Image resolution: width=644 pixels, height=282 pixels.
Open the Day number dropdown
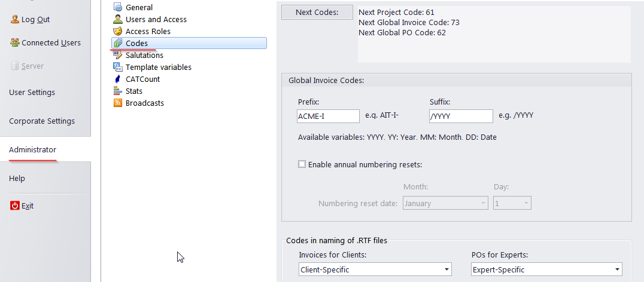pos(512,203)
